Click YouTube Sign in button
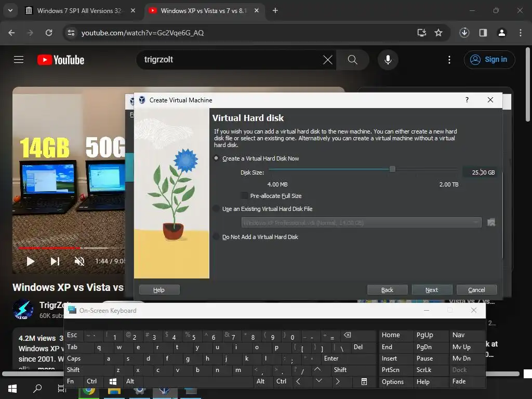 click(489, 60)
